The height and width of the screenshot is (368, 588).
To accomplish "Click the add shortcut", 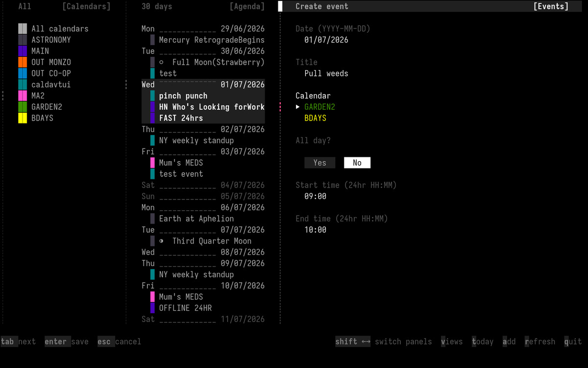I will coord(509,342).
